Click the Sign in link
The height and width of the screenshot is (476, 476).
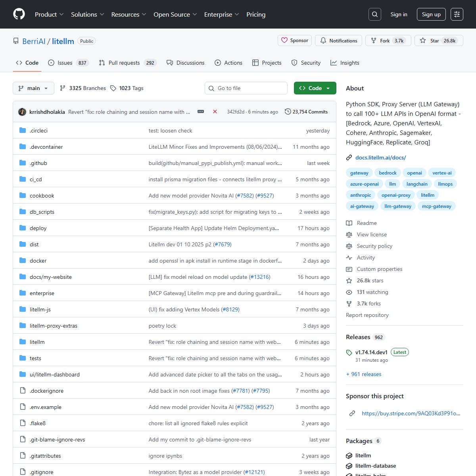[x=399, y=14]
